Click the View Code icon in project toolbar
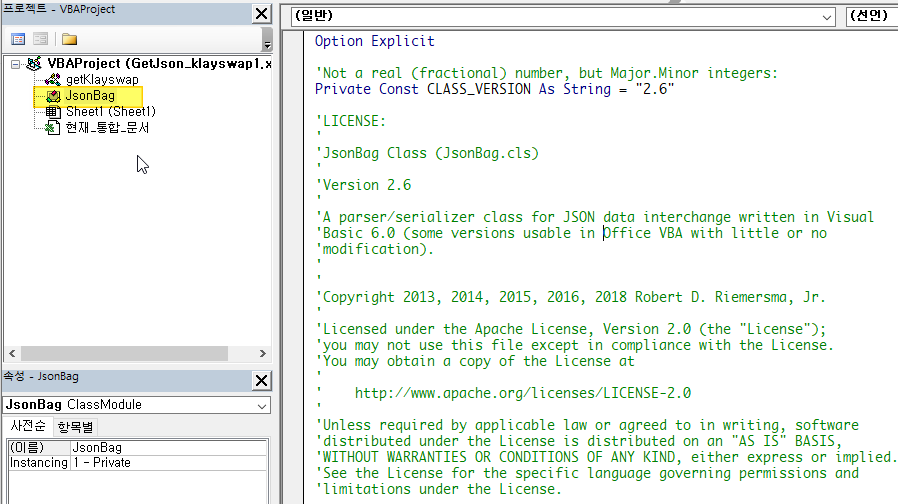The height and width of the screenshot is (504, 898). [18, 39]
